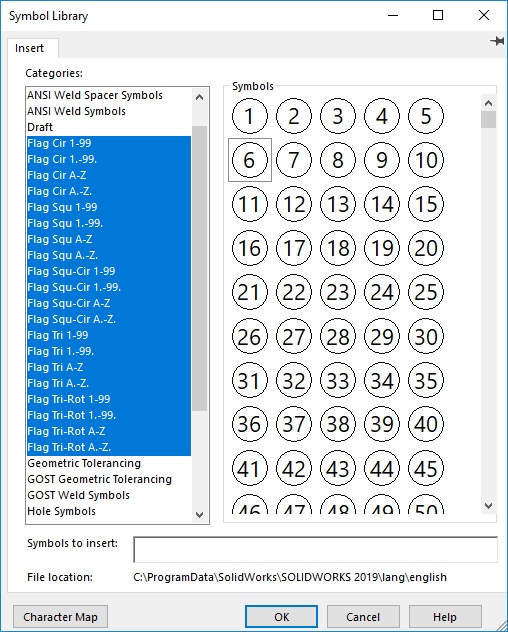
Task: Pick the circled 20 symbol
Action: pyautogui.click(x=426, y=248)
